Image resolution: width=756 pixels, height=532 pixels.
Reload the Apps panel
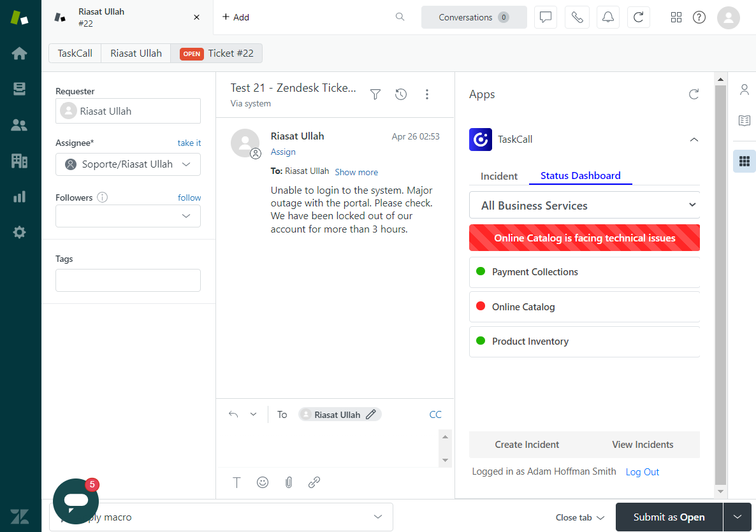pyautogui.click(x=694, y=94)
